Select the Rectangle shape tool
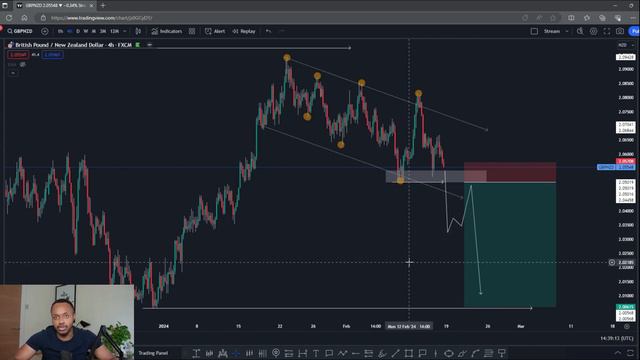640x360 pixels. 409,353
